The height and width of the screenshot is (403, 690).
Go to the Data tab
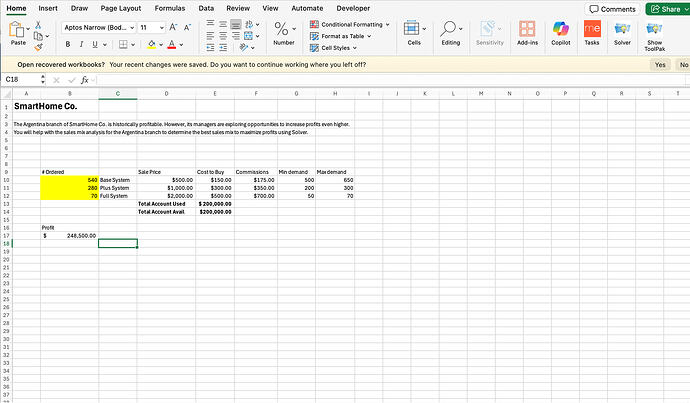[206, 8]
